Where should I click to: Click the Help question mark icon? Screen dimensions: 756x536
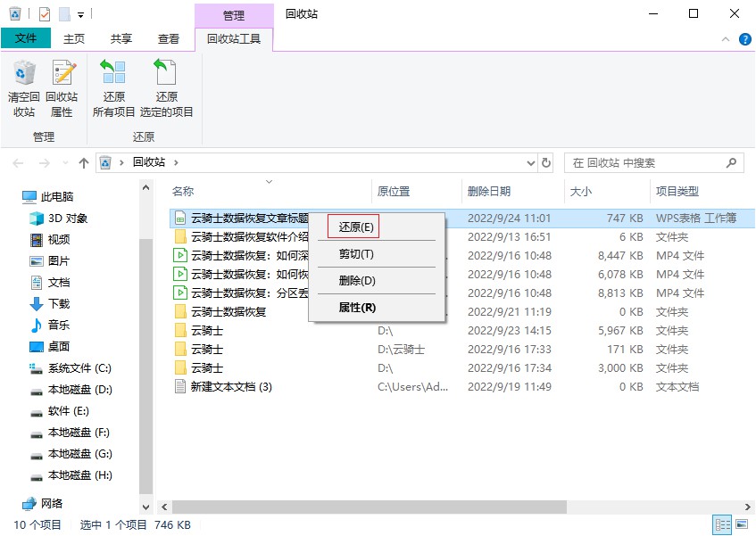(745, 39)
